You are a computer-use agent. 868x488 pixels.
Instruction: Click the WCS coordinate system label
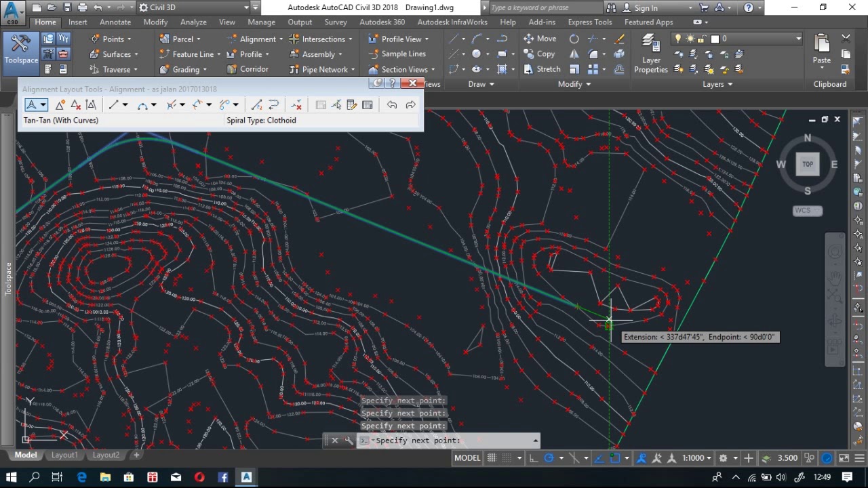[x=808, y=211]
